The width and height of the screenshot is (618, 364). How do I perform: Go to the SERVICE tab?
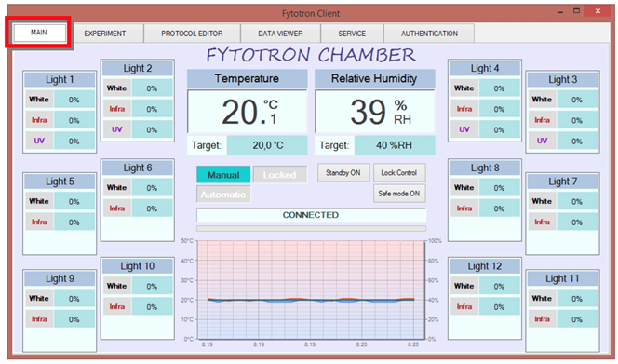(352, 34)
